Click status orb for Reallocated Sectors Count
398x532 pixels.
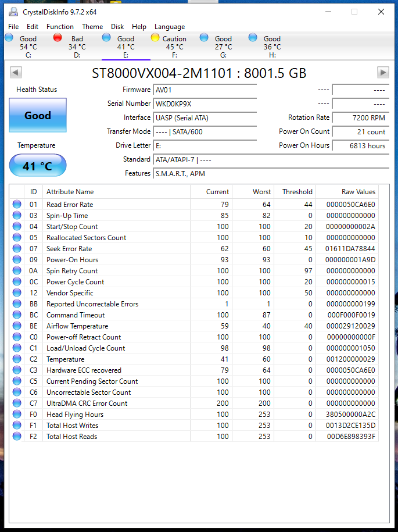17,237
